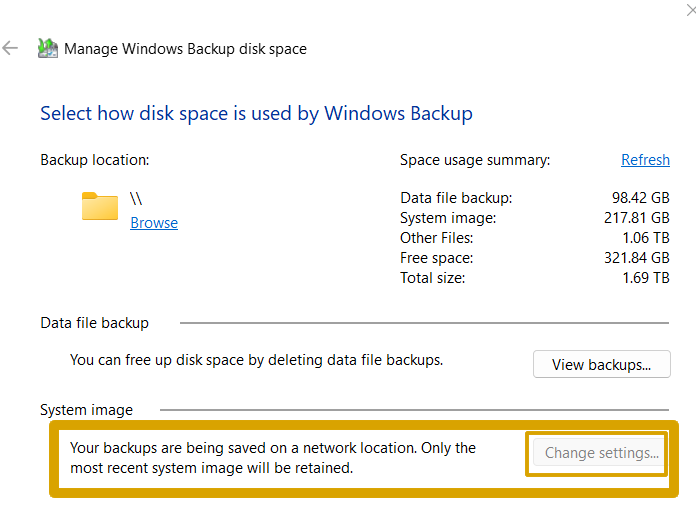Click the backup location folder icon
The width and height of the screenshot is (696, 507).
coord(100,206)
